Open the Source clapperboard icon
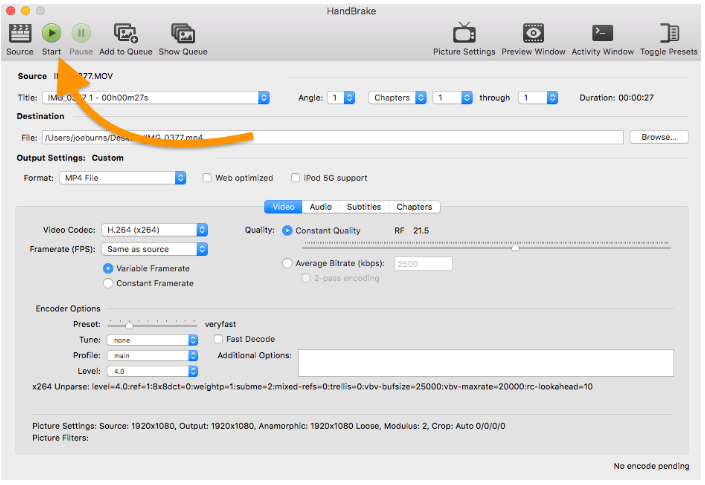Viewport: 705px width, 485px height. tap(20, 33)
